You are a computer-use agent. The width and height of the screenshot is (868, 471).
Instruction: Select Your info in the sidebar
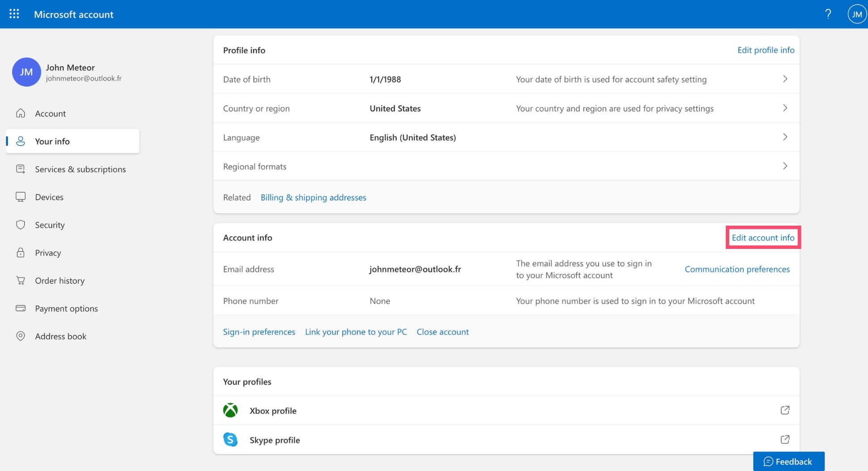tap(72, 141)
